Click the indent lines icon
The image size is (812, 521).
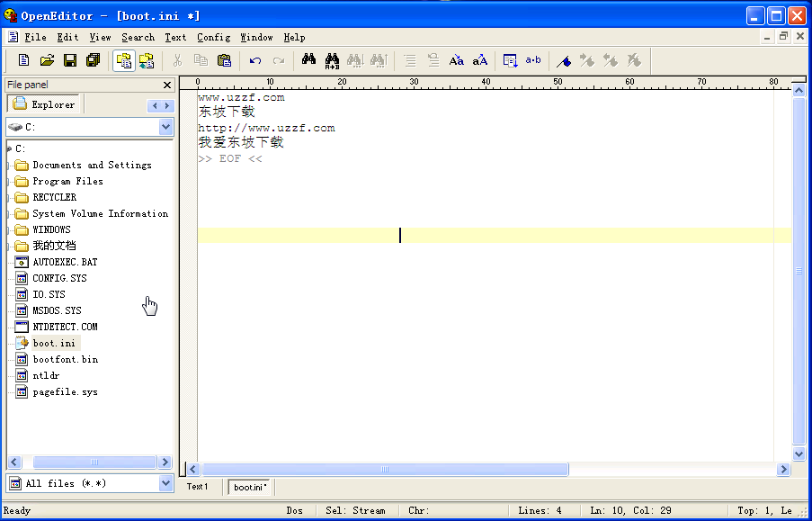pyautogui.click(x=410, y=60)
